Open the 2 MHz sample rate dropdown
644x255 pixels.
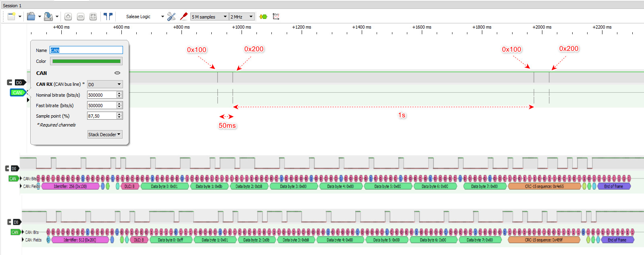click(242, 17)
